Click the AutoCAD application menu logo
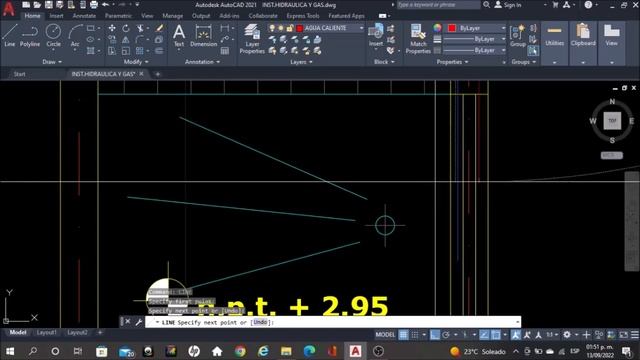Image resolution: width=640 pixels, height=360 pixels. coord(9,8)
